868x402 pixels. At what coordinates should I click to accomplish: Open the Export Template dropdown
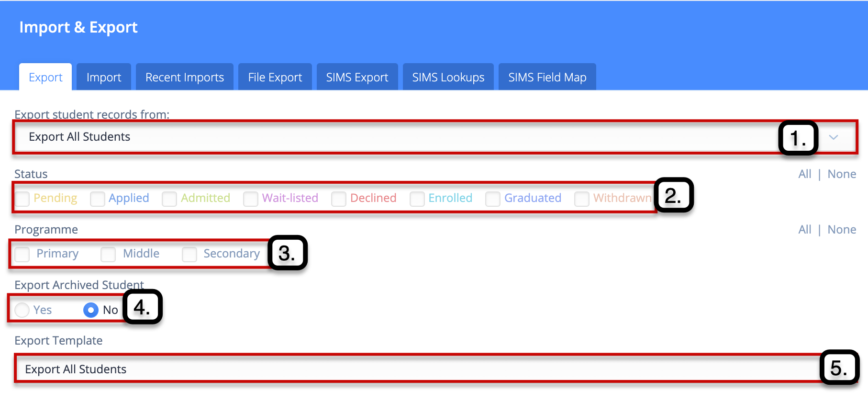(416, 369)
